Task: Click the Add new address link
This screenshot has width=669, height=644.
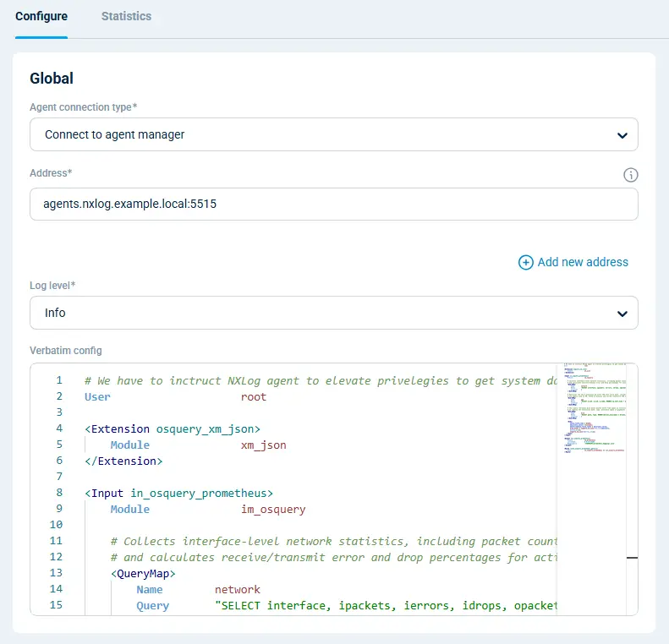Action: pyautogui.click(x=583, y=262)
